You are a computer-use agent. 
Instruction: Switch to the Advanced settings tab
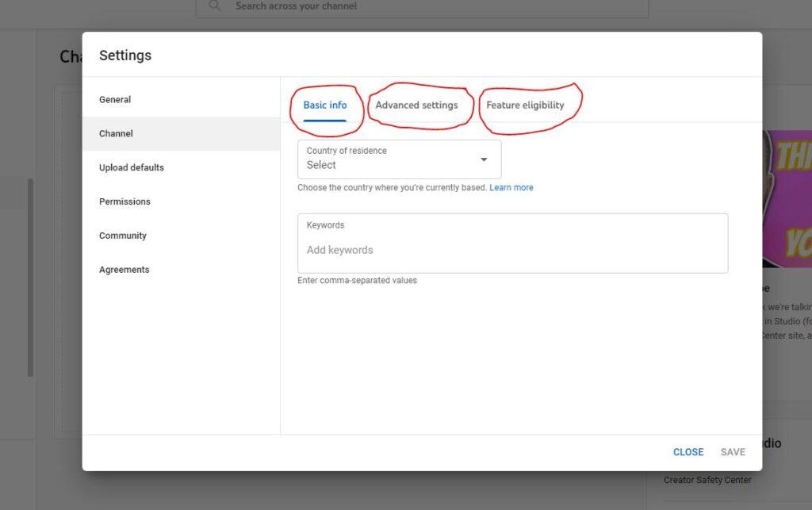point(416,105)
